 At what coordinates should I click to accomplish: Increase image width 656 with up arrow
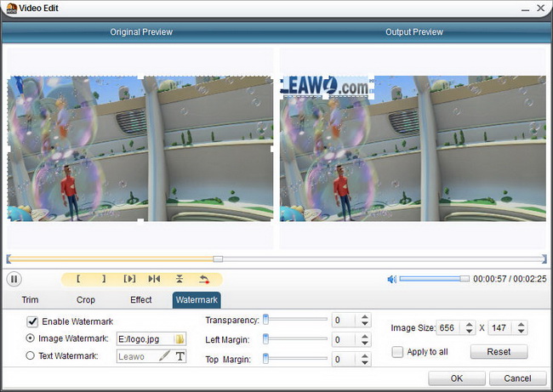pos(469,324)
